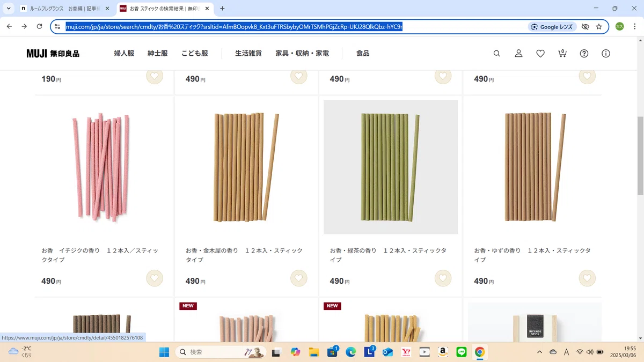
Task: Open お香 イチジクの香り product title
Action: [x=100, y=255]
